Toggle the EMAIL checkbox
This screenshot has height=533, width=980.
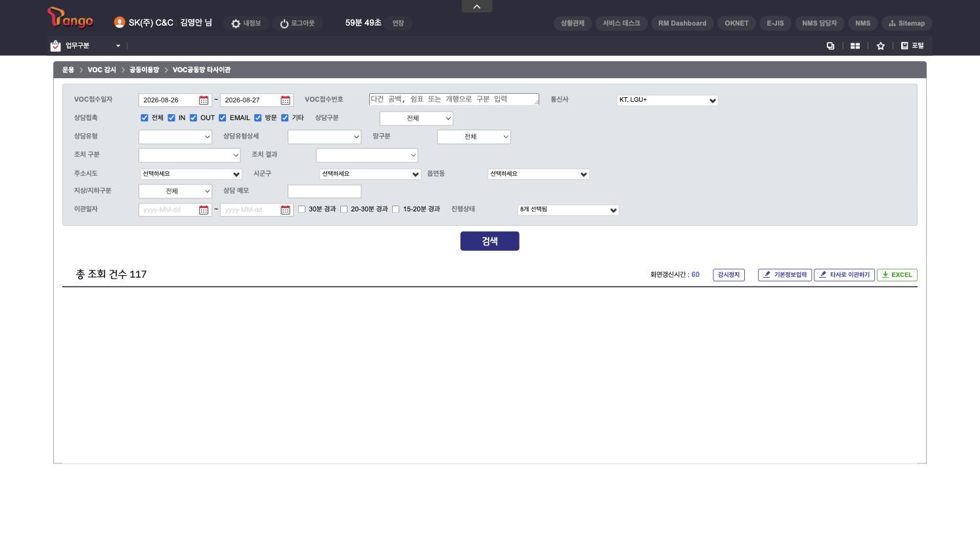[223, 118]
